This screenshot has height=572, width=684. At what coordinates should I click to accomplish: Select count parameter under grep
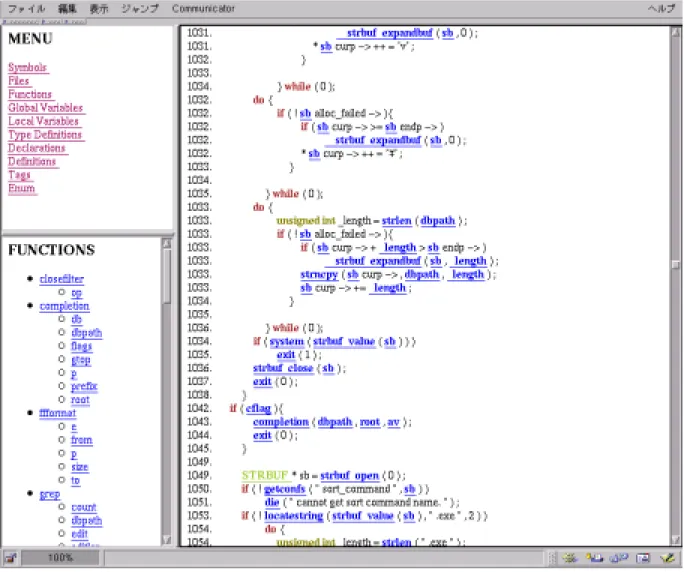coord(84,507)
